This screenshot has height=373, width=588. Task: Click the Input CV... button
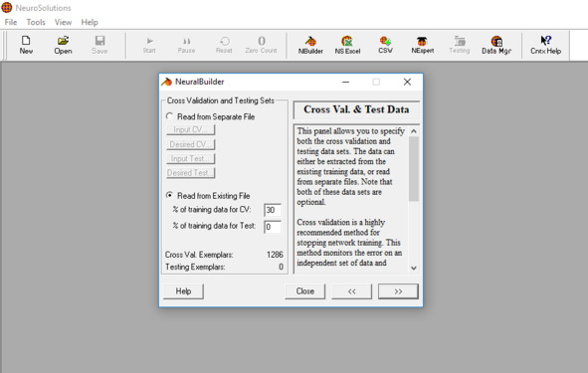191,129
